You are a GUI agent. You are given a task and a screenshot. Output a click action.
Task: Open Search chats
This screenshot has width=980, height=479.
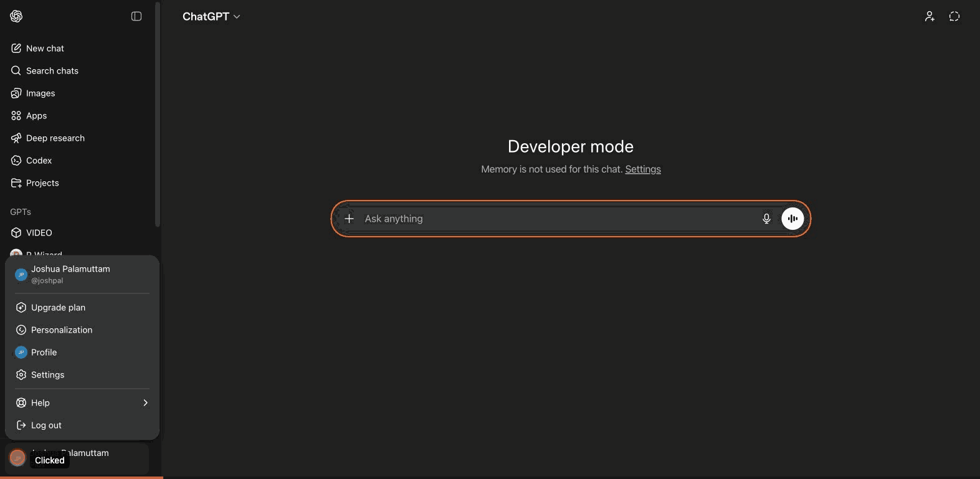click(78, 70)
